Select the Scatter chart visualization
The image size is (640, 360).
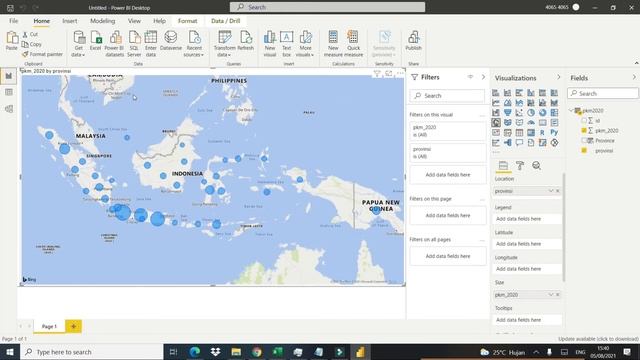tap(519, 113)
